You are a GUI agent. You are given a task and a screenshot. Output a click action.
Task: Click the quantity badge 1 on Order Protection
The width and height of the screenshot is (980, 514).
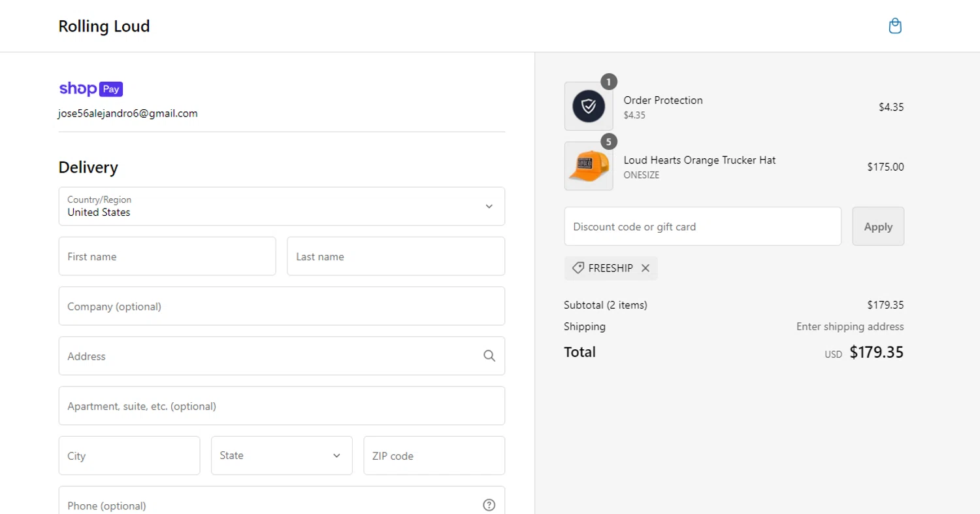tap(609, 82)
